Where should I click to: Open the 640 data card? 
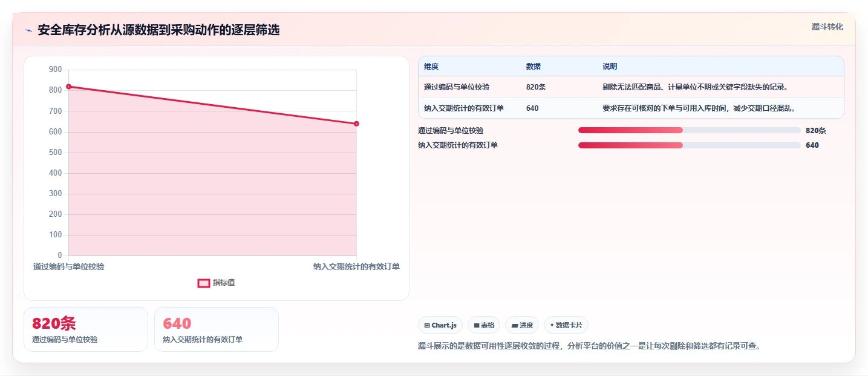[x=217, y=329]
